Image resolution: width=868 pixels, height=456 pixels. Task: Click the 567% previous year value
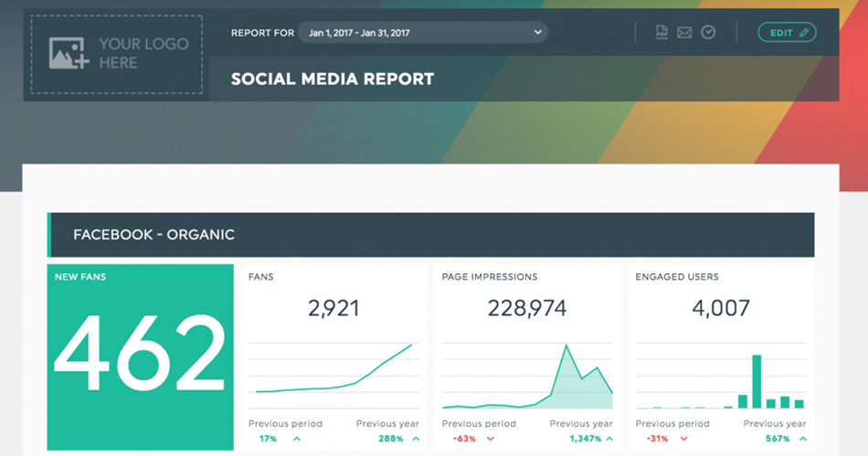point(778,439)
